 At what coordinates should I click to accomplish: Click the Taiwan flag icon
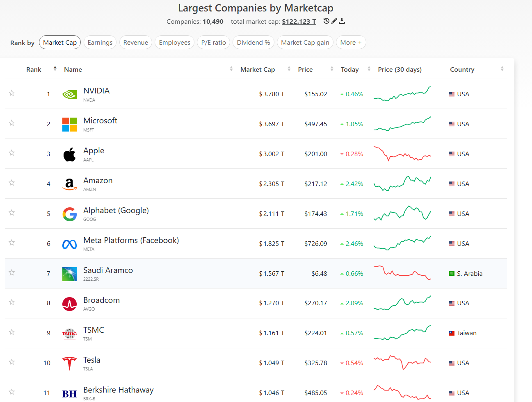[452, 333]
